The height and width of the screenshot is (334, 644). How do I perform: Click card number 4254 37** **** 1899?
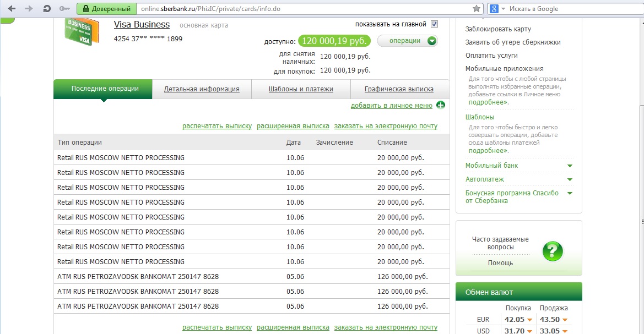click(148, 39)
